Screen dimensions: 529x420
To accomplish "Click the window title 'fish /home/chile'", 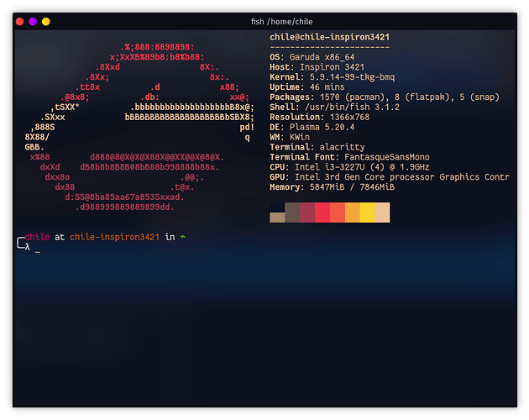I will click(x=281, y=22).
